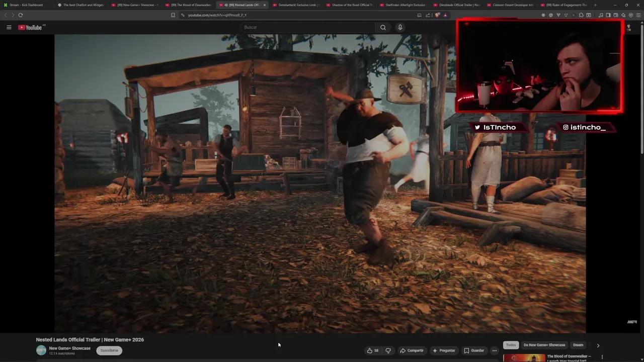Mute the Nested Lands tab audio icon
Image resolution: width=644 pixels, height=362 pixels.
tap(225, 5)
